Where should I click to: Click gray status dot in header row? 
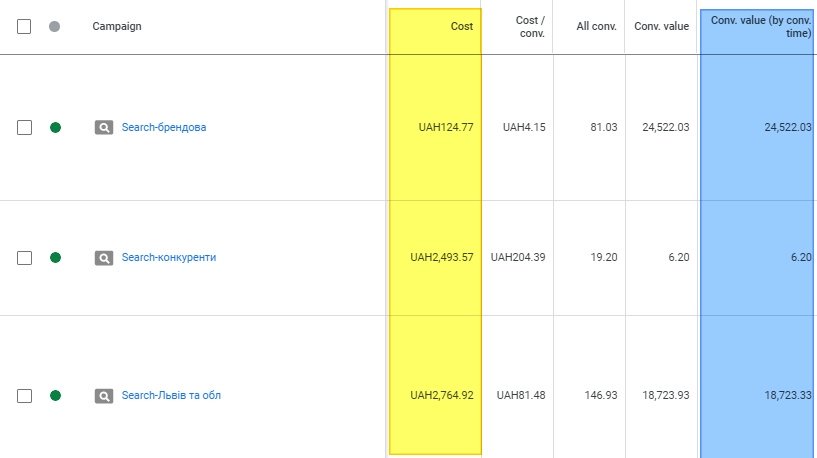pyautogui.click(x=54, y=27)
